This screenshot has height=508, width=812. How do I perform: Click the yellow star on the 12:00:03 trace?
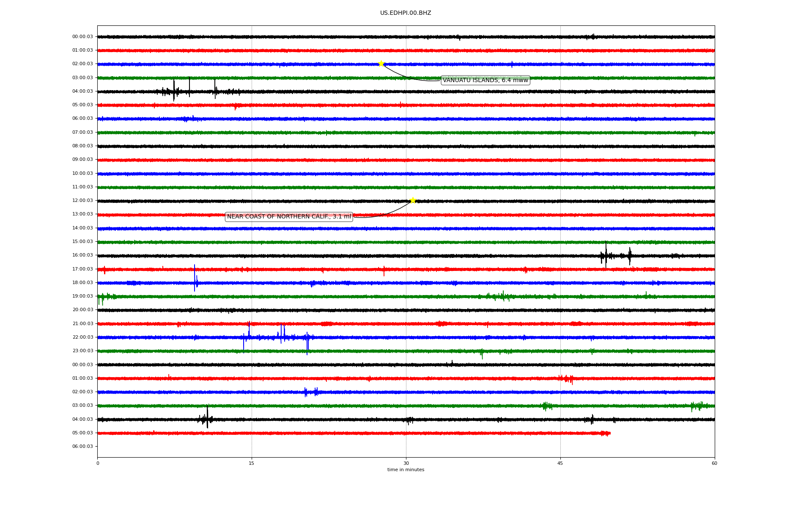(413, 201)
